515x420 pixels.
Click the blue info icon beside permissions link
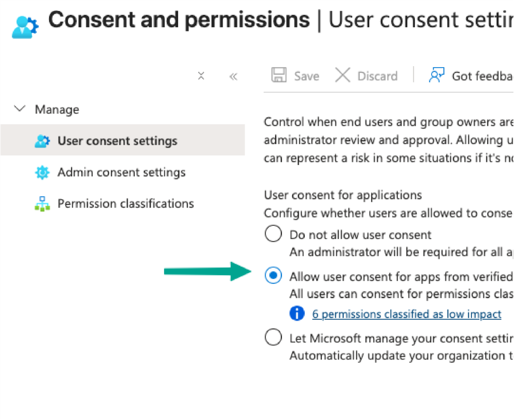coord(297,313)
